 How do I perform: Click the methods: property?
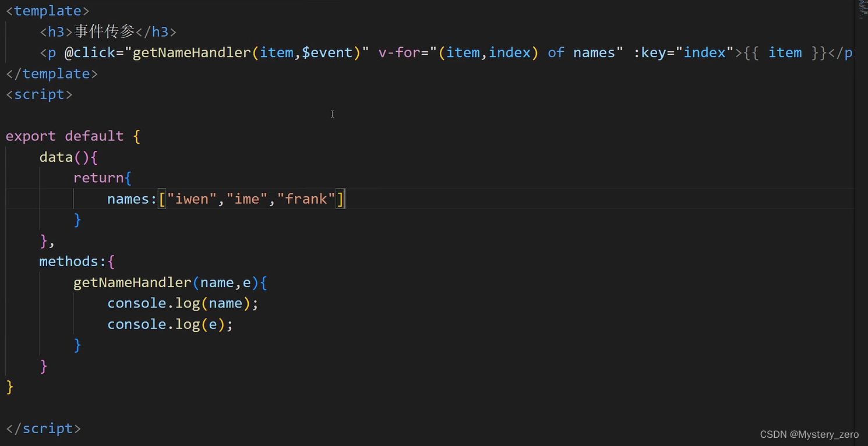(73, 261)
